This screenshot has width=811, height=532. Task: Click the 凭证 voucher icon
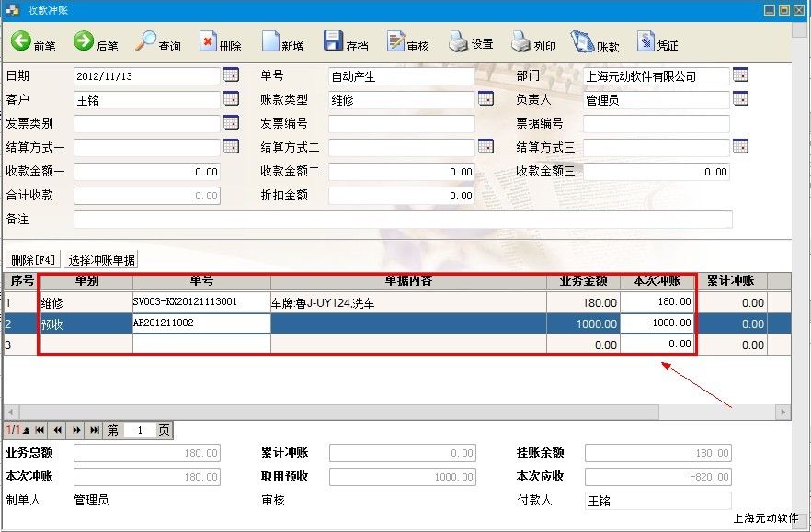[645, 41]
